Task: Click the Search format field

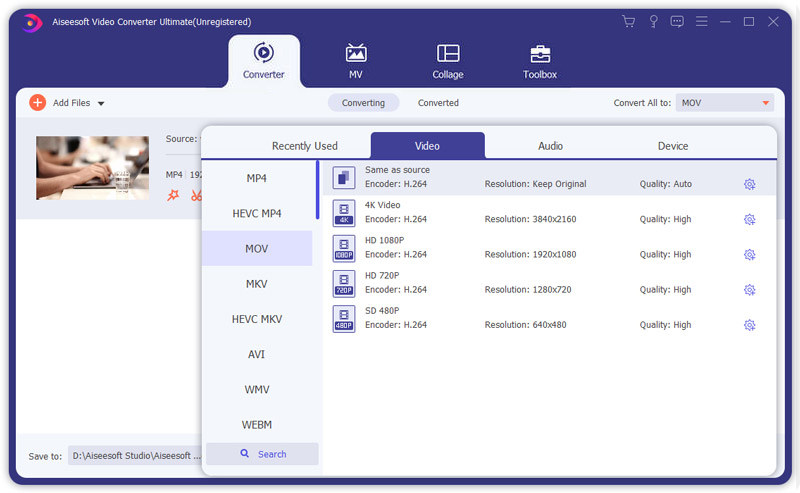Action: click(262, 454)
